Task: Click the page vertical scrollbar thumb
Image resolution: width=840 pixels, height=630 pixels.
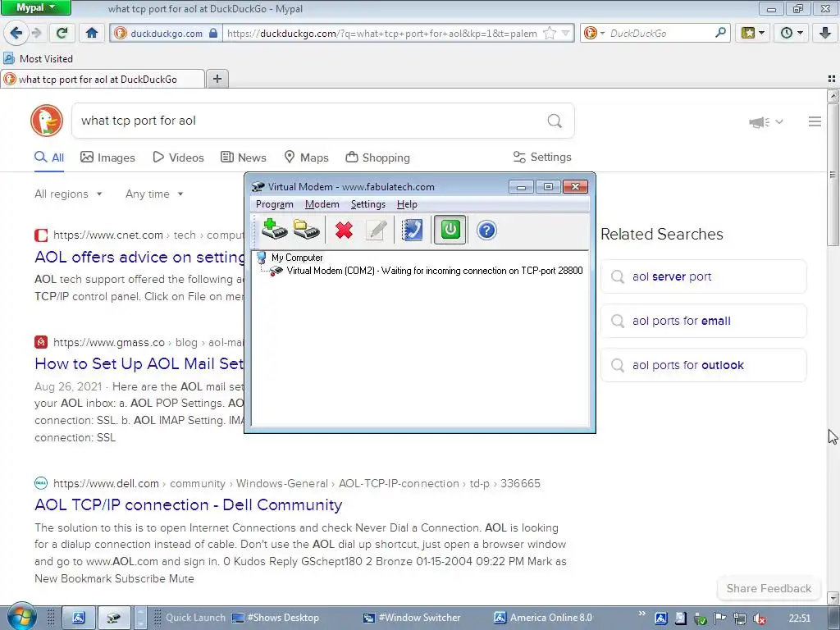Action: [833, 174]
